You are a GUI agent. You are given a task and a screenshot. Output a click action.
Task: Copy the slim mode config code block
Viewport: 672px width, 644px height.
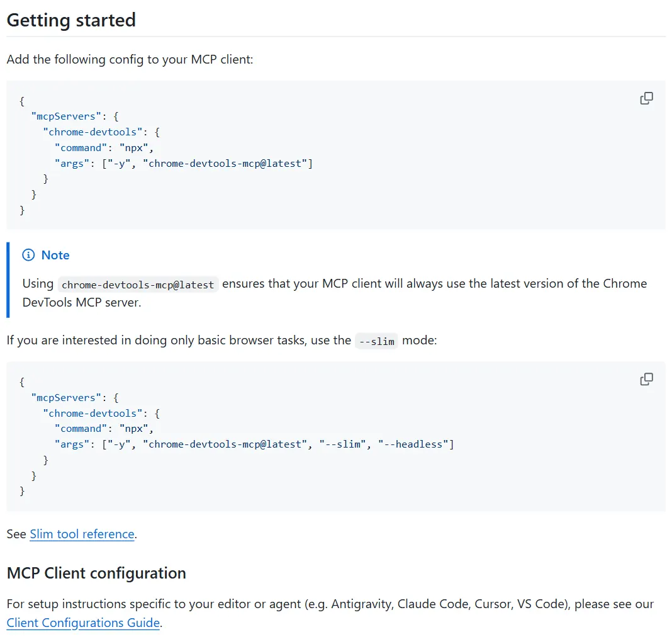646,380
